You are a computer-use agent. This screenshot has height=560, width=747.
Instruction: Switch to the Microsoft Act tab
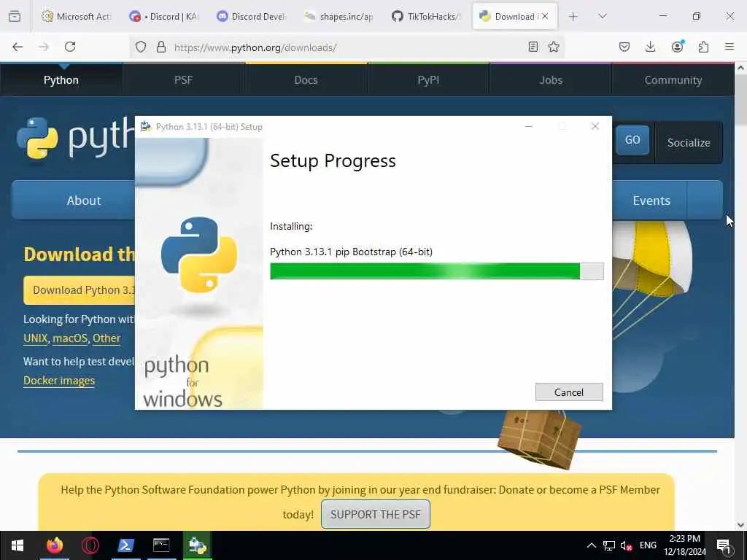pyautogui.click(x=76, y=17)
